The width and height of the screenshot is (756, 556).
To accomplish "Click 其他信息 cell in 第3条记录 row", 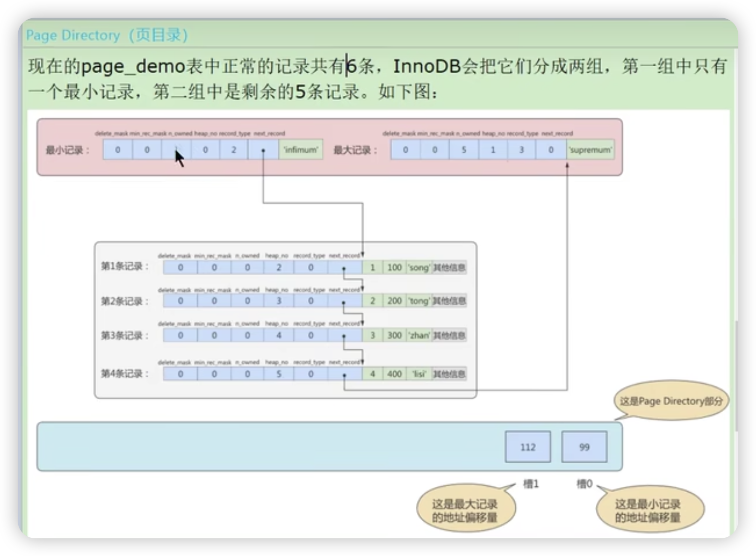I will point(449,335).
